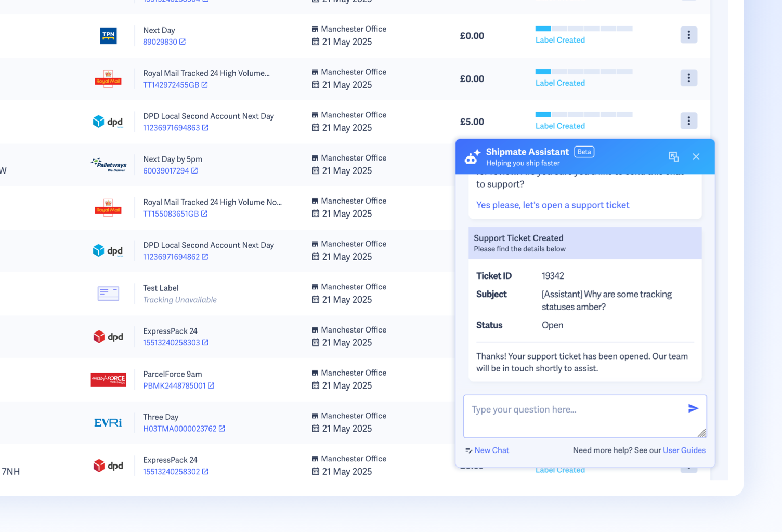The width and height of the screenshot is (782, 532).
Task: Click the TPN carrier logo
Action: 108,36
